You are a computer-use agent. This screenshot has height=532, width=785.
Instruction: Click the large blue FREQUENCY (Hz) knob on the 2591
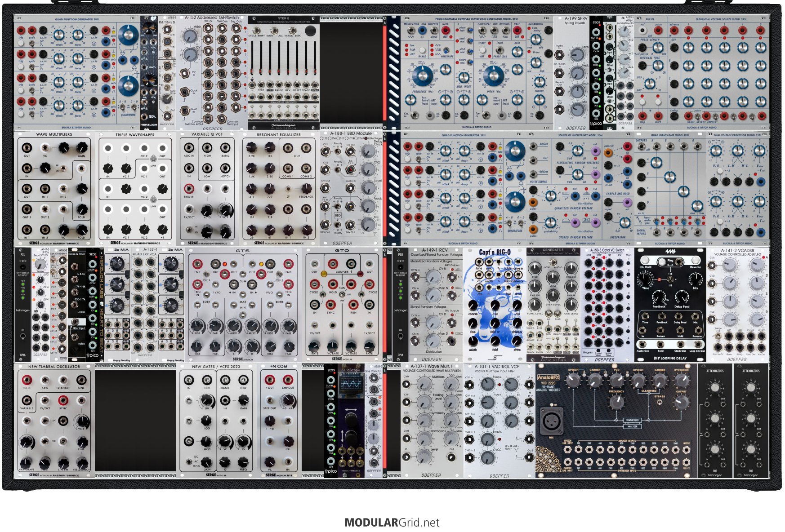tap(423, 77)
